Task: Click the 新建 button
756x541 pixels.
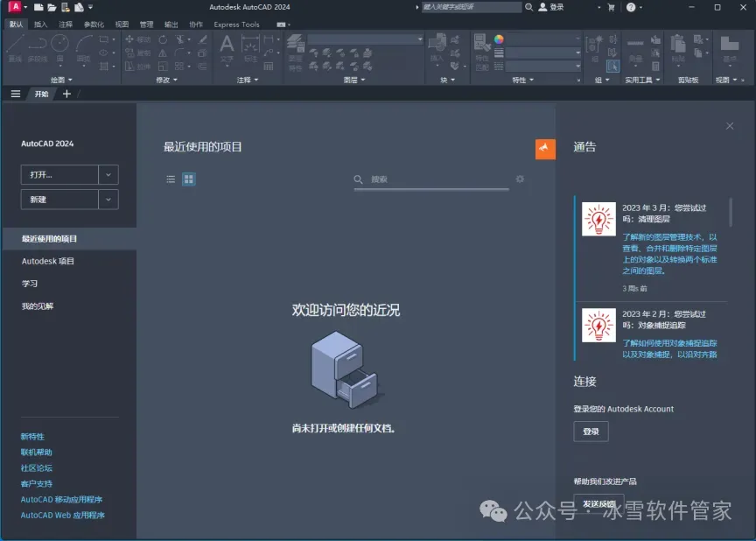Action: coord(59,199)
